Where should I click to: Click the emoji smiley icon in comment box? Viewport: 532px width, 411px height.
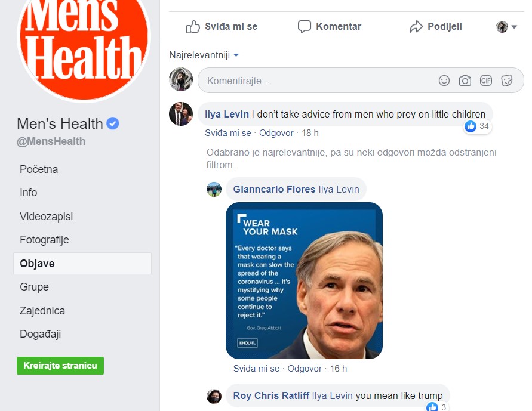(x=444, y=81)
